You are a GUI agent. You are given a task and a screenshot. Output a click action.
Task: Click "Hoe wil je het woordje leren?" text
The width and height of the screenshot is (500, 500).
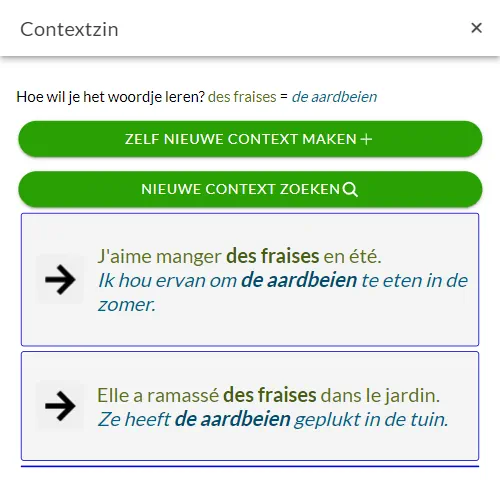[110, 97]
